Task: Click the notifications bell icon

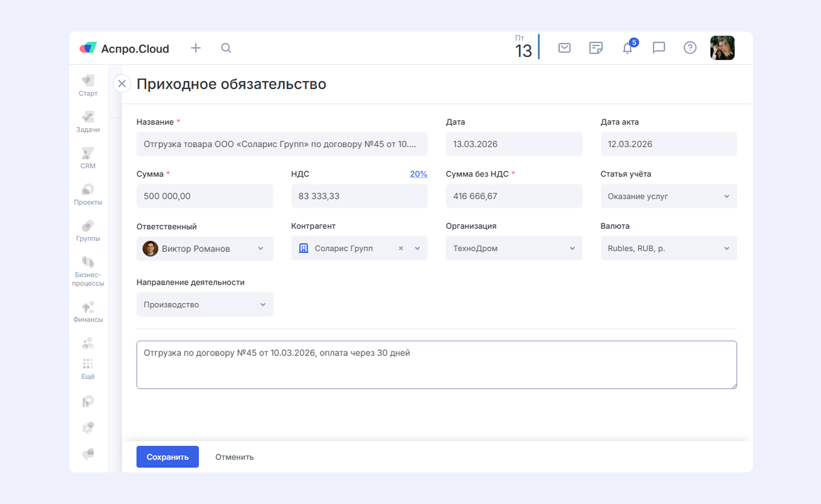Action: click(628, 48)
